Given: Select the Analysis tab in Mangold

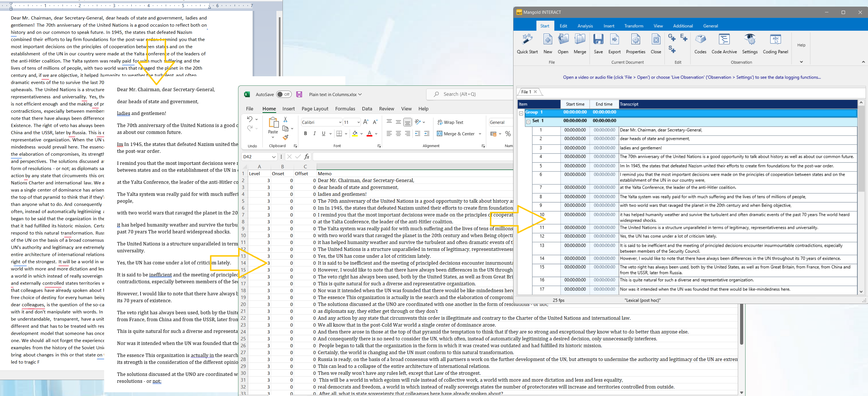Looking at the screenshot, I should point(585,26).
